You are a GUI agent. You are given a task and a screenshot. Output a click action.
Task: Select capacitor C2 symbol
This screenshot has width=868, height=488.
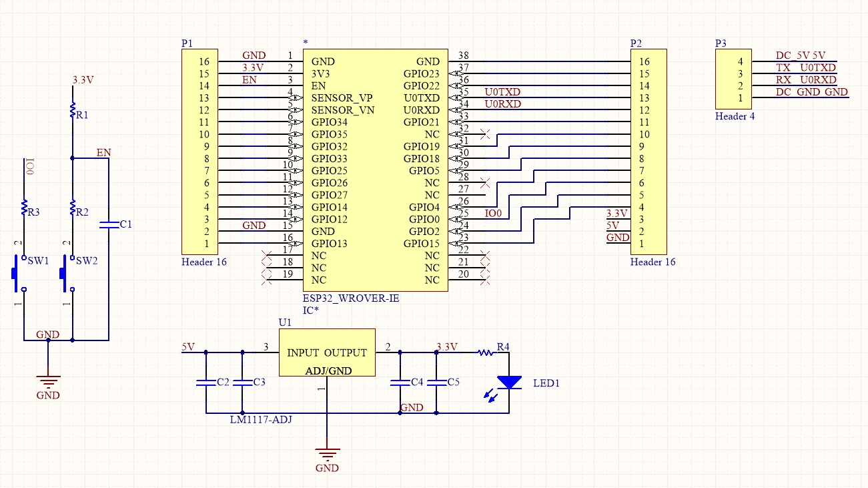206,383
